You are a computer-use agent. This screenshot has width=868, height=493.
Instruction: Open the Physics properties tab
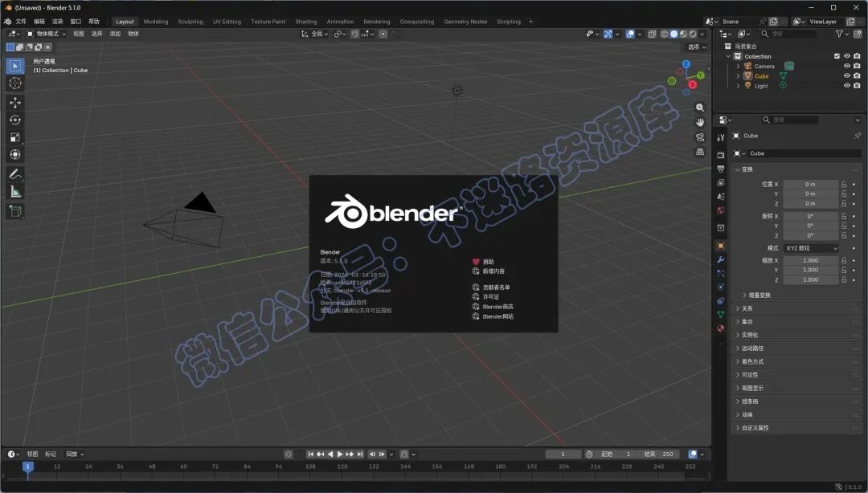tap(720, 287)
